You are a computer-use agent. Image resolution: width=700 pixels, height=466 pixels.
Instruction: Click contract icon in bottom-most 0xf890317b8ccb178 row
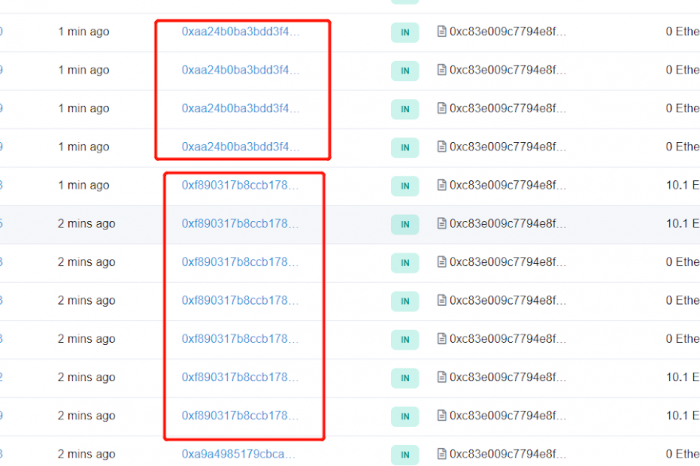[442, 416]
